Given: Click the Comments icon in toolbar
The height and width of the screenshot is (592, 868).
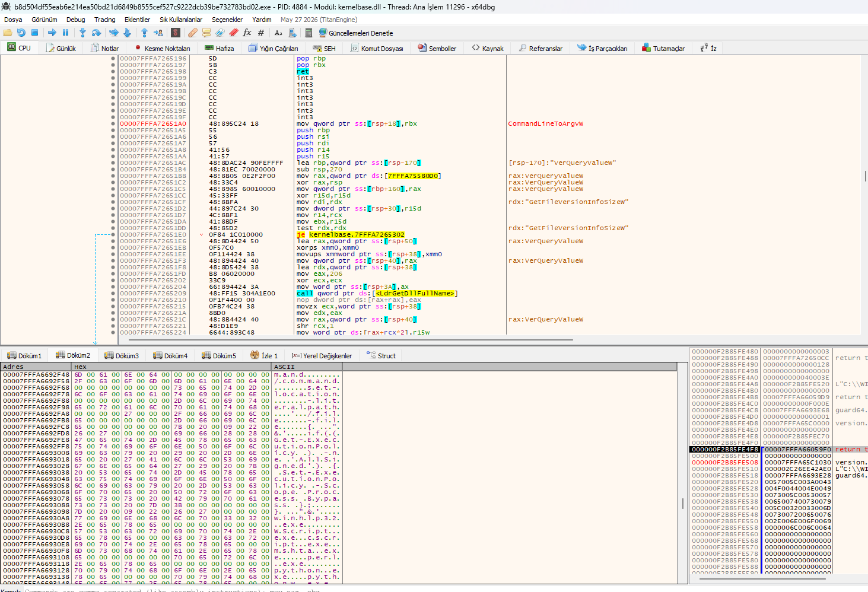Looking at the screenshot, I should tap(206, 33).
